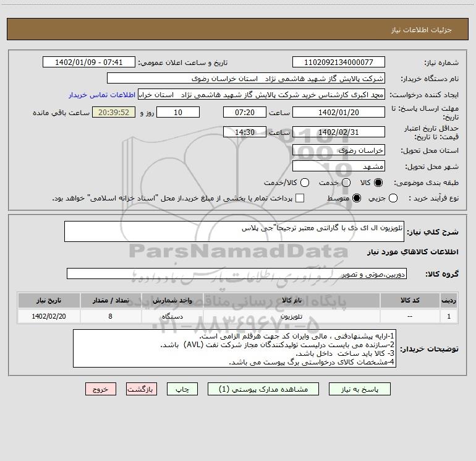Click the خروج exit button

click(101, 389)
